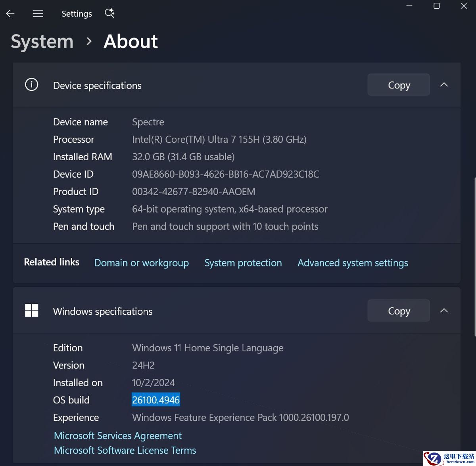Click the device name value Spectre
The height and width of the screenshot is (466, 476).
pos(148,122)
